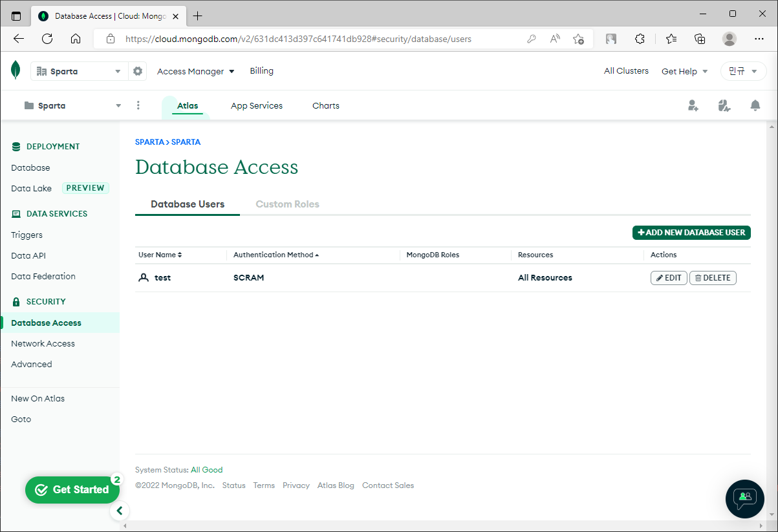Open Goto in sidebar
The height and width of the screenshot is (532, 778).
(x=21, y=419)
